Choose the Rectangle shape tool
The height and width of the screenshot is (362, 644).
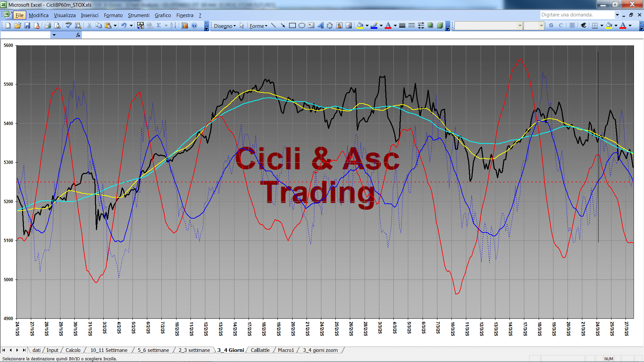[x=292, y=25]
